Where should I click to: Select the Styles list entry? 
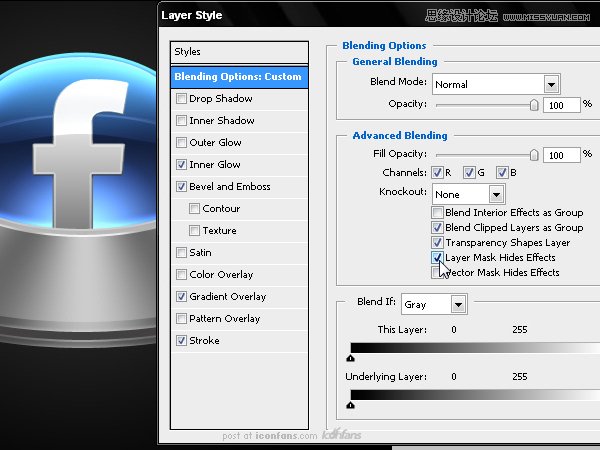pos(239,52)
